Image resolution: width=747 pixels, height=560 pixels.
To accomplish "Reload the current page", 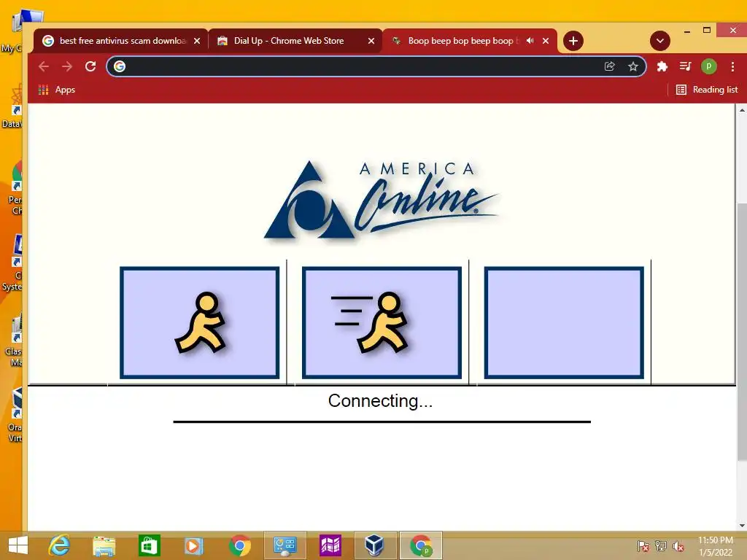I will point(90,66).
